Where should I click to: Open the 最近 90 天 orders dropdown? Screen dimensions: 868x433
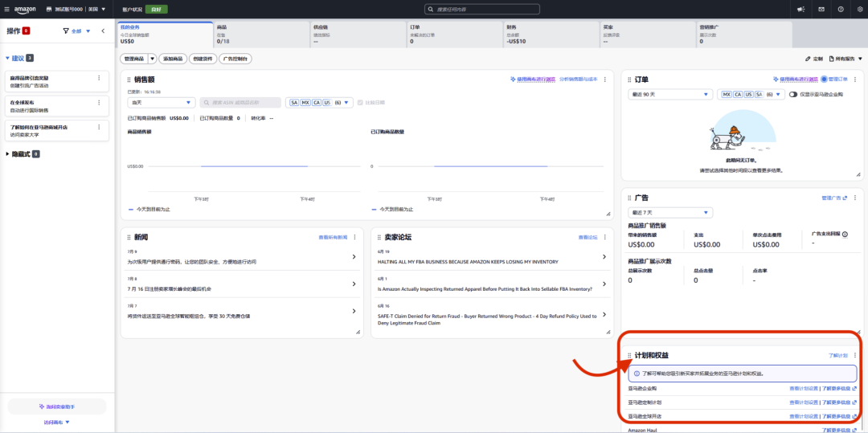(670, 95)
